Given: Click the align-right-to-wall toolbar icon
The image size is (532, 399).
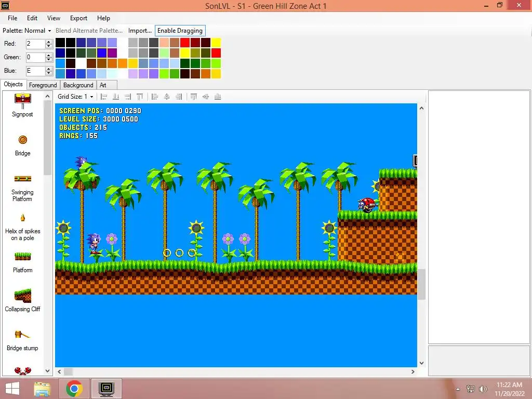Looking at the screenshot, I should point(128,97).
